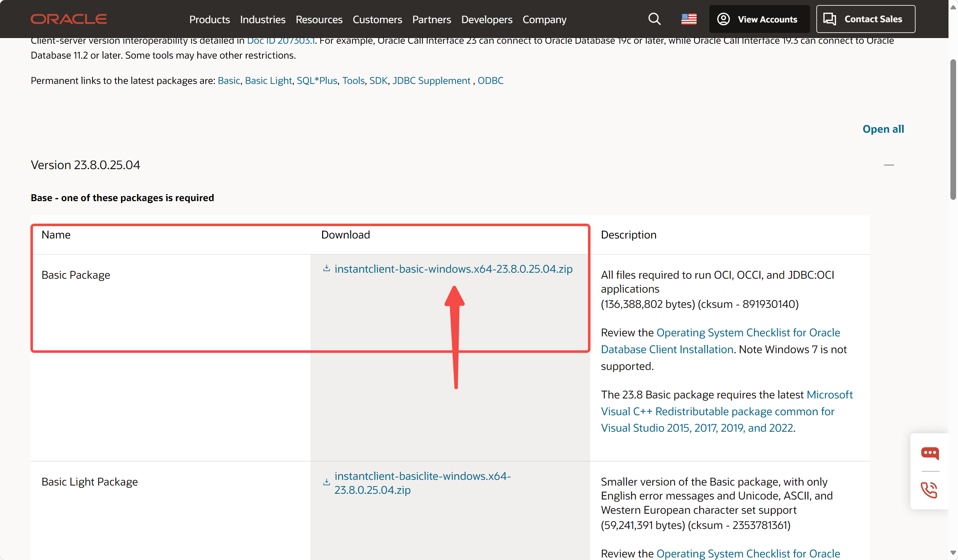
Task: Follow the SDK permanent link
Action: [378, 80]
